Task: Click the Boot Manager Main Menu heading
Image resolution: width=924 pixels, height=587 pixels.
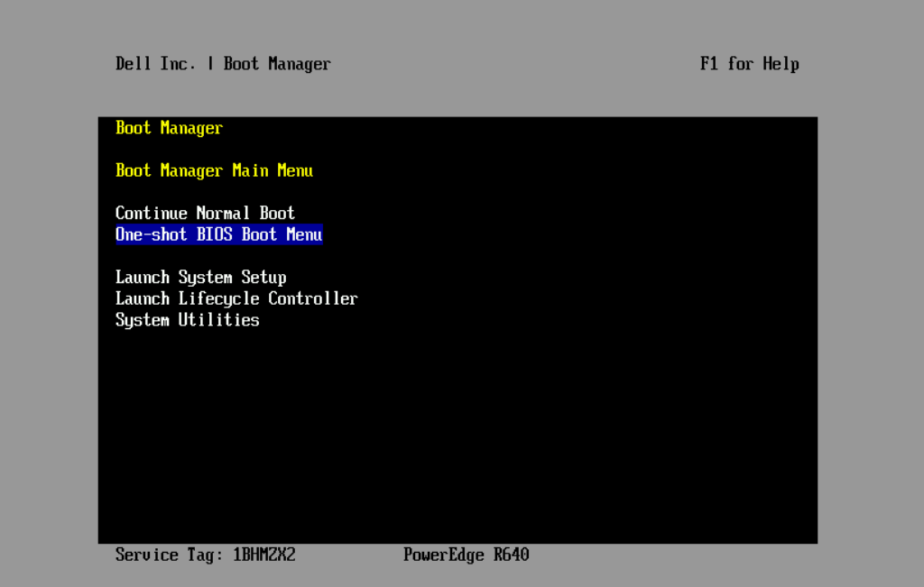Action: [214, 170]
